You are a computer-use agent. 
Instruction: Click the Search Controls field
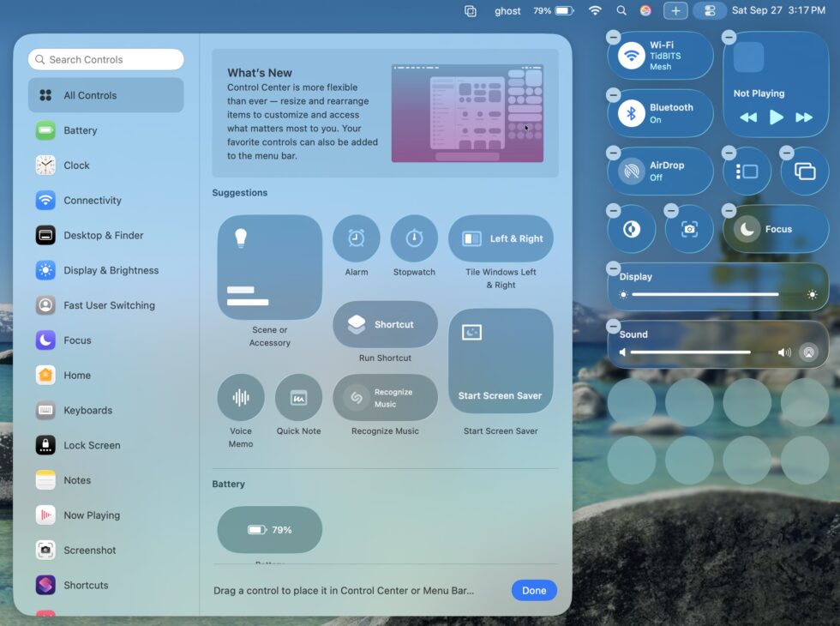pyautogui.click(x=105, y=59)
